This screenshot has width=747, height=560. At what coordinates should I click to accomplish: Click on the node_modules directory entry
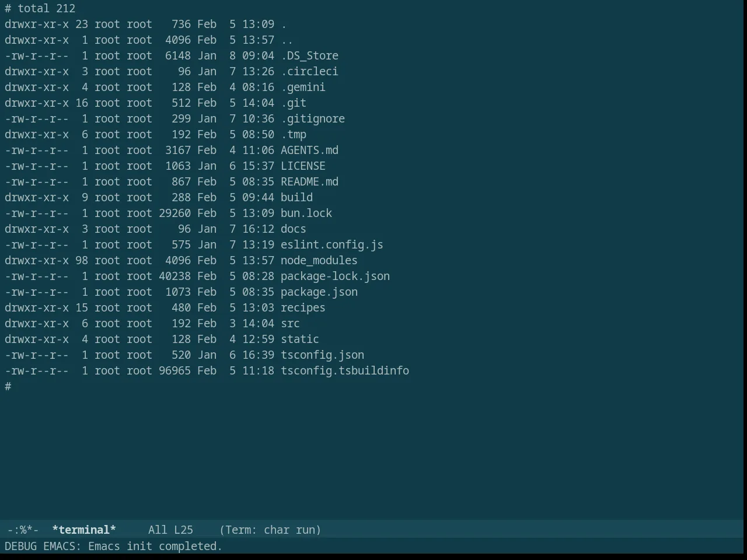click(319, 261)
